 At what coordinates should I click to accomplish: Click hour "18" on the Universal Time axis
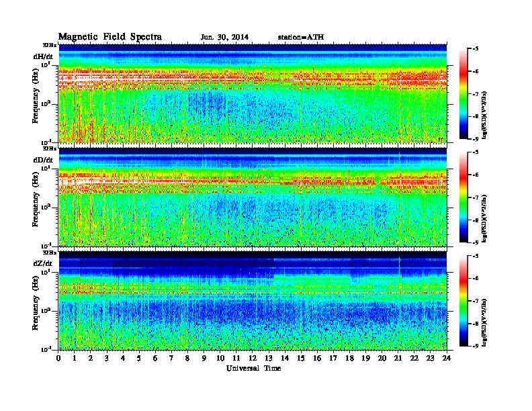pyautogui.click(x=349, y=359)
